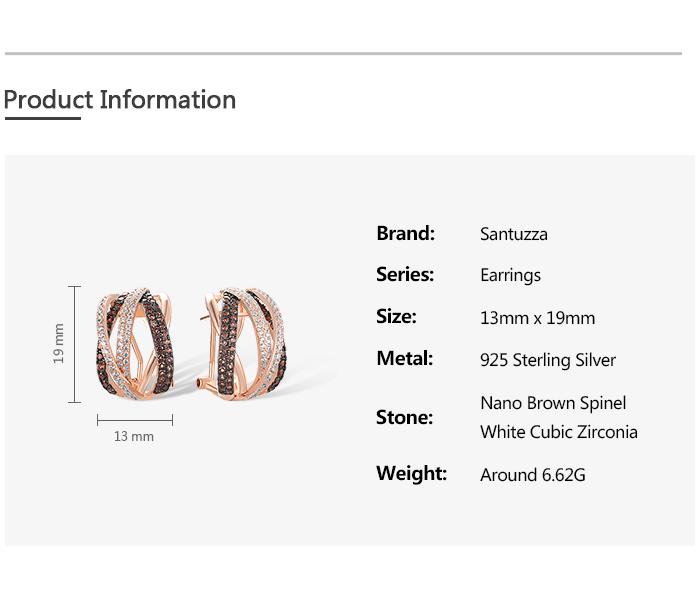Click the Brand label

(x=405, y=234)
